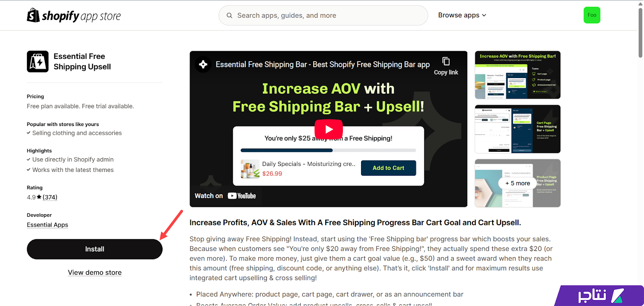Install the app
The image size is (644, 306).
[x=95, y=249]
